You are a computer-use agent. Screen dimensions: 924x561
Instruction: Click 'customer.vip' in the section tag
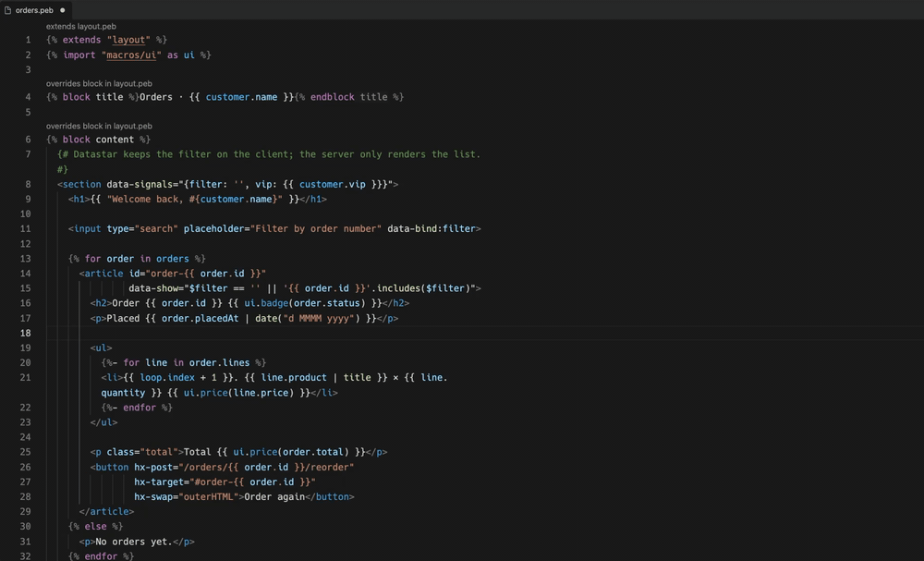(333, 185)
